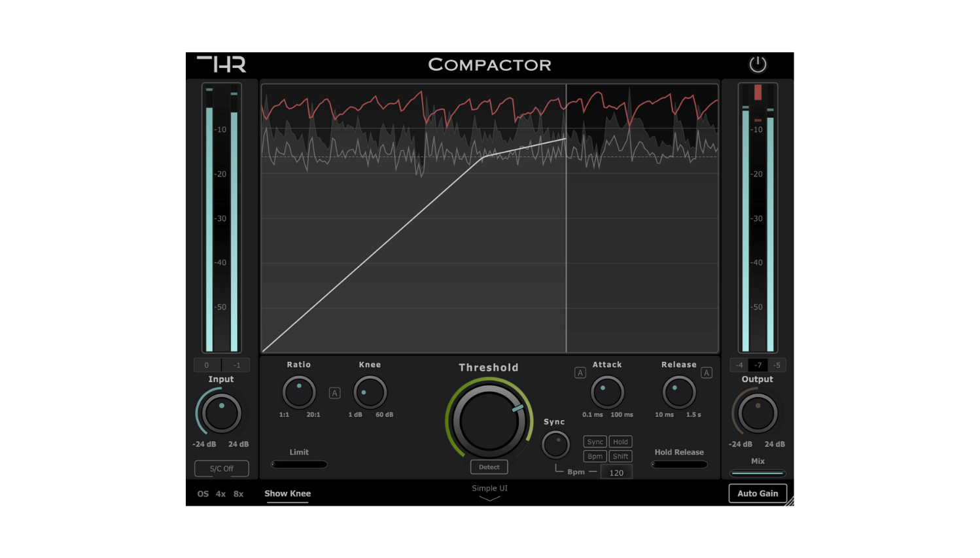Click the Release knob
Viewport: 980px width, 558px height.
(x=678, y=392)
